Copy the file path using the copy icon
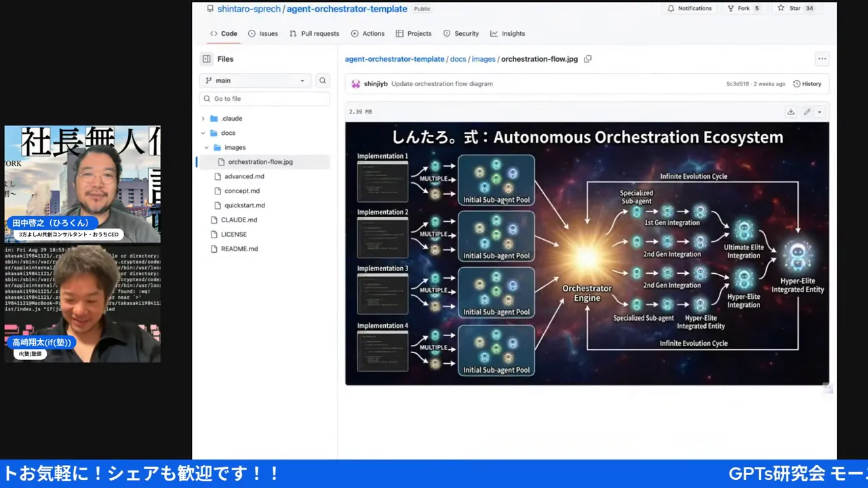Image resolution: width=868 pixels, height=488 pixels. 587,59
